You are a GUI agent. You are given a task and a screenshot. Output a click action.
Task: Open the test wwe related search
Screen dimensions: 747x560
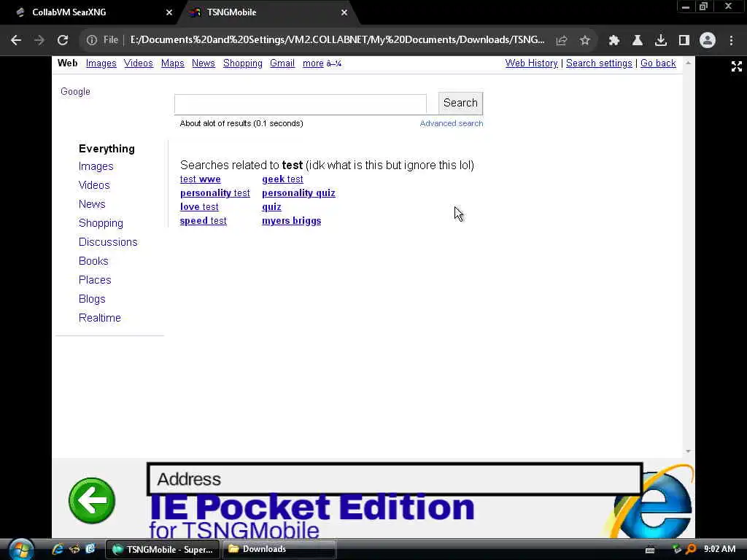[200, 179]
